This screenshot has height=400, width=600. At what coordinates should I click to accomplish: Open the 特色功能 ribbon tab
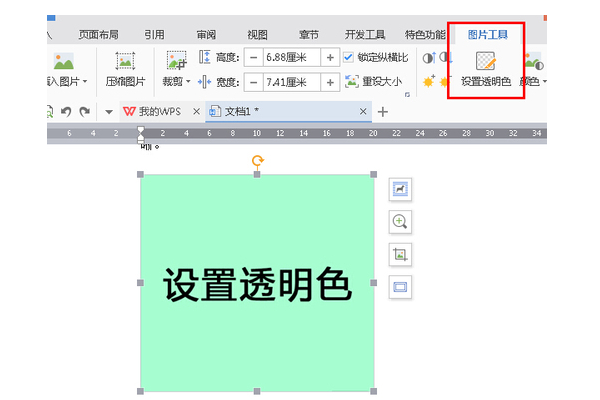click(x=425, y=35)
